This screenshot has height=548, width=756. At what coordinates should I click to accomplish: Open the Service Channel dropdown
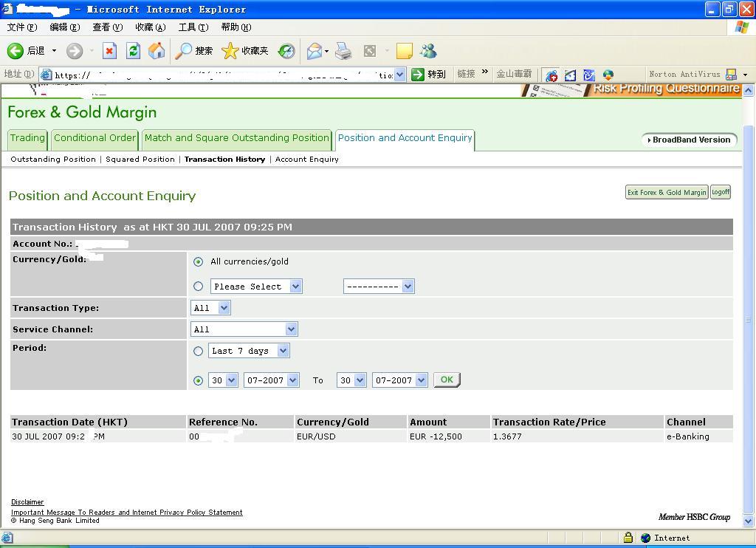coord(244,329)
